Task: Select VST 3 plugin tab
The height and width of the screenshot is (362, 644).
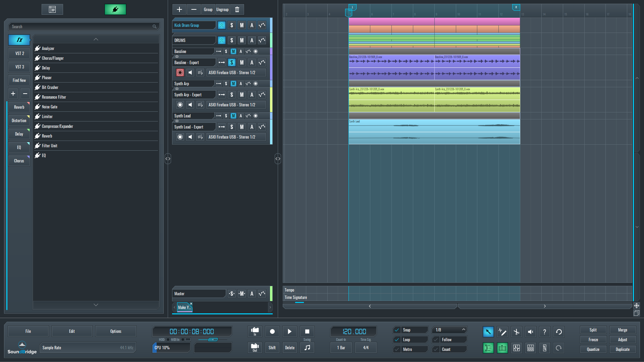Action: [19, 67]
